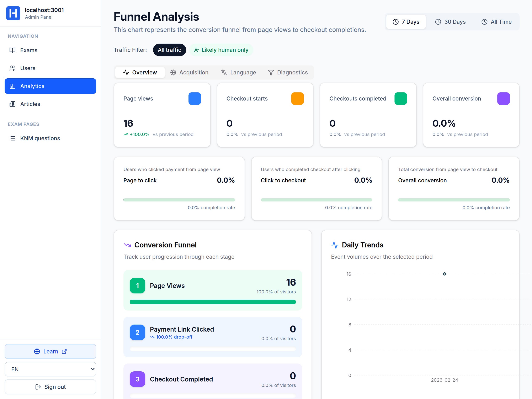Open the EN language dropdown
Image resolution: width=532 pixels, height=399 pixels.
click(50, 369)
